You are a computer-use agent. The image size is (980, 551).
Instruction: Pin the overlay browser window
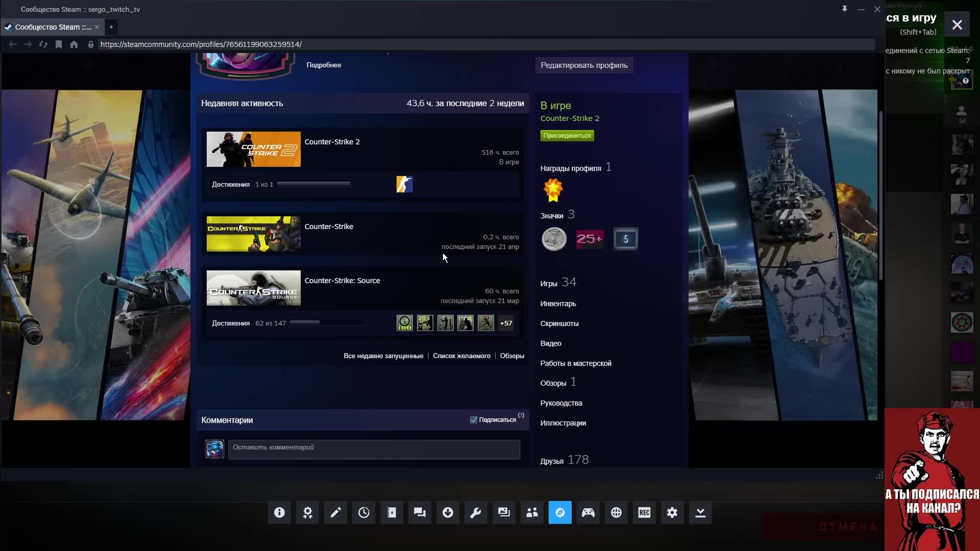click(845, 9)
